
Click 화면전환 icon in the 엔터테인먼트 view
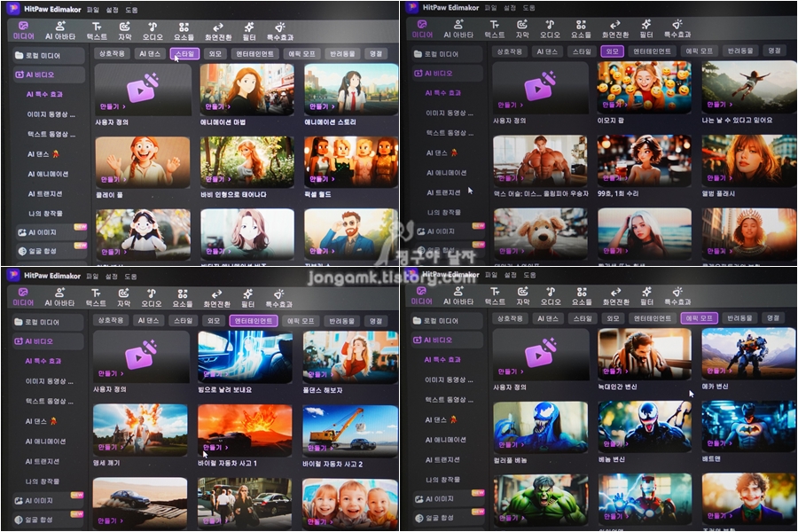[217, 298]
